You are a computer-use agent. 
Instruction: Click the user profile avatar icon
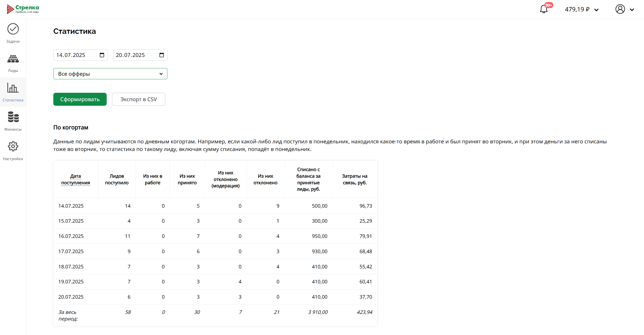(x=620, y=9)
